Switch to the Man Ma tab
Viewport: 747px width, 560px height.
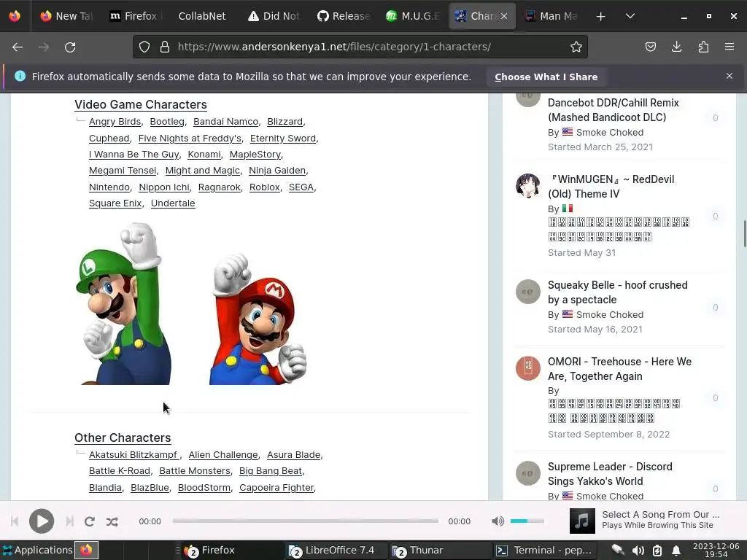[551, 16]
